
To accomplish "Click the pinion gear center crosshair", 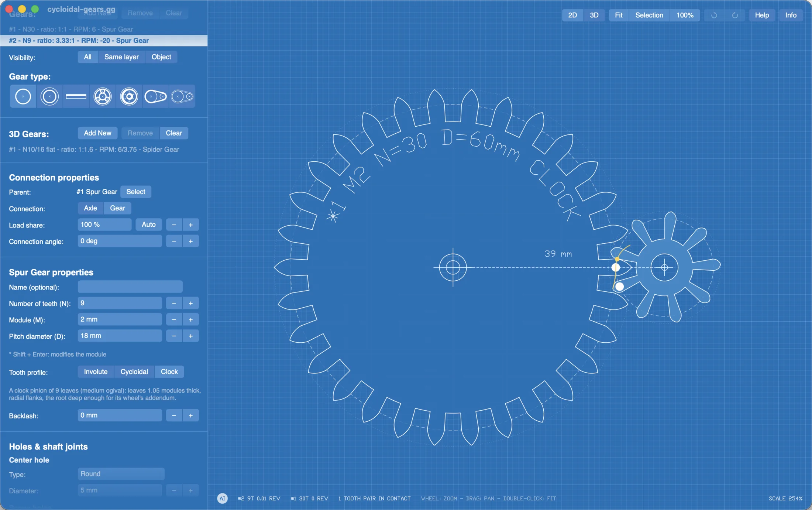I will pyautogui.click(x=664, y=267).
